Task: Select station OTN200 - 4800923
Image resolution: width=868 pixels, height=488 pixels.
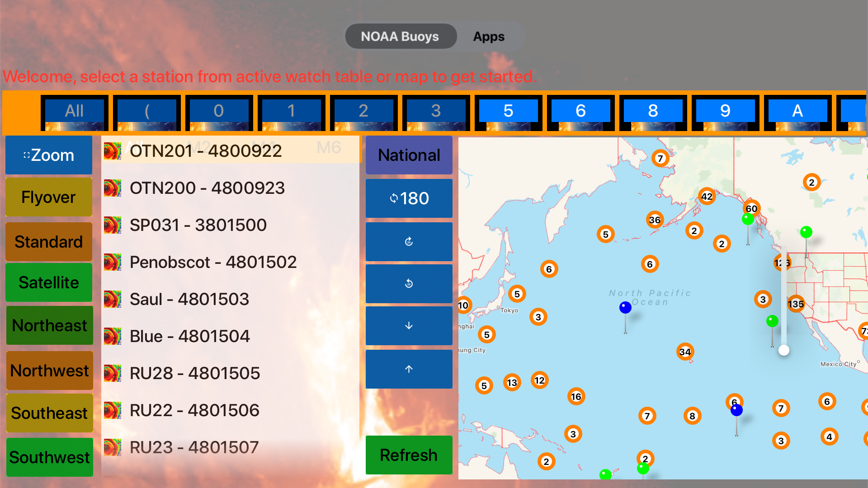Action: (231, 188)
